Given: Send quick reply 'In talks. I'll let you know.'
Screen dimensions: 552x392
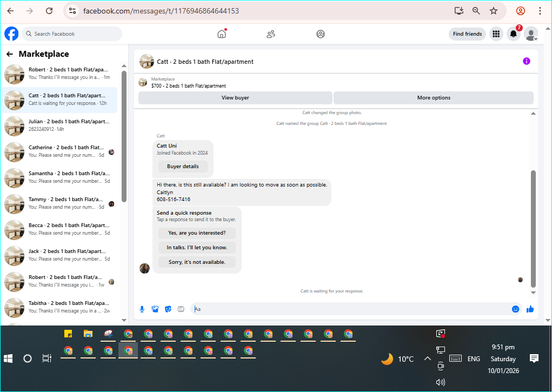Looking at the screenshot, I should click(197, 247).
